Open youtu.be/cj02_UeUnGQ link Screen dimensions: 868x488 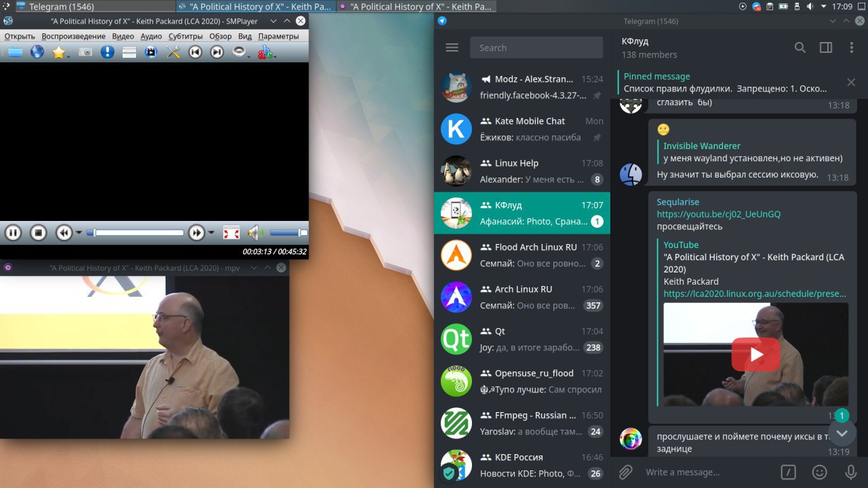tap(718, 214)
